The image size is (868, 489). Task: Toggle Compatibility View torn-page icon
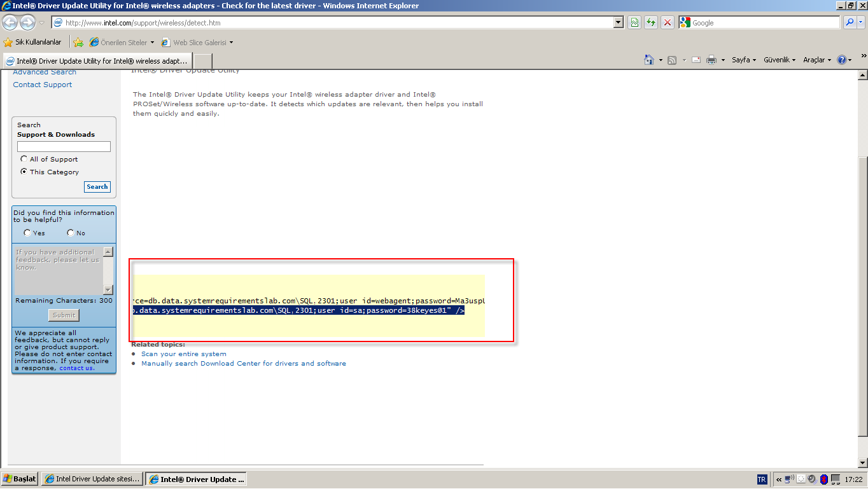[634, 23]
